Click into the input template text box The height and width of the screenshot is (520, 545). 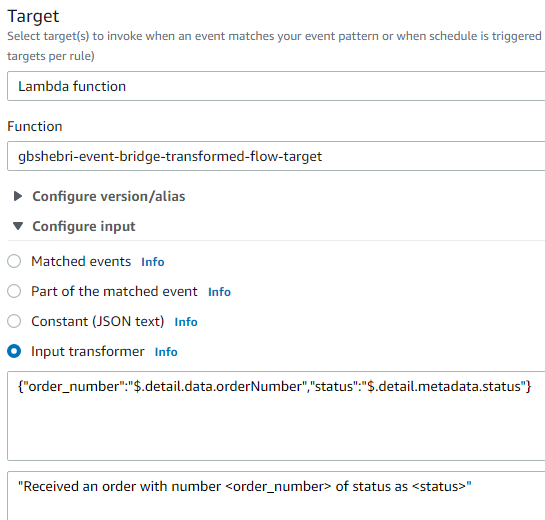click(x=276, y=496)
